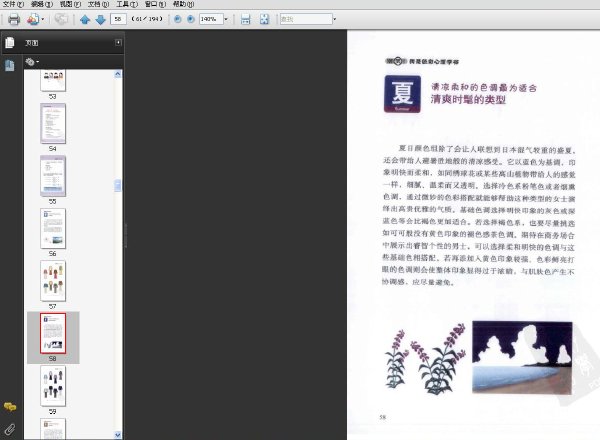The height and width of the screenshot is (440, 600).
Task: Select page 55 thumbnail
Action: (53, 176)
